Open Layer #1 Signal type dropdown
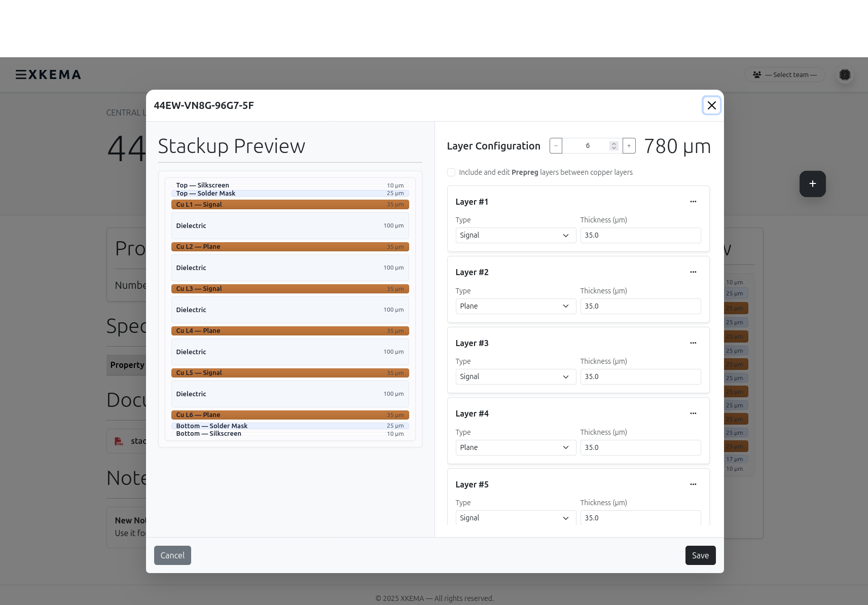Image resolution: width=868 pixels, height=605 pixels. [x=515, y=235]
